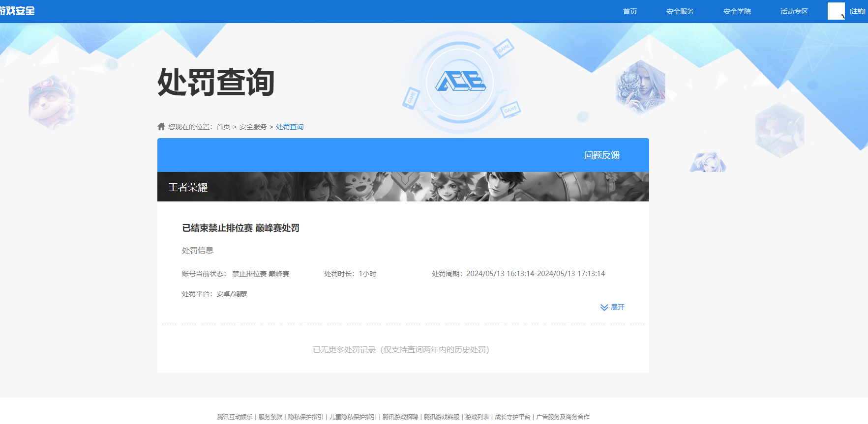Expand the penalty details with 展开
This screenshot has height=424, width=868.
(612, 307)
